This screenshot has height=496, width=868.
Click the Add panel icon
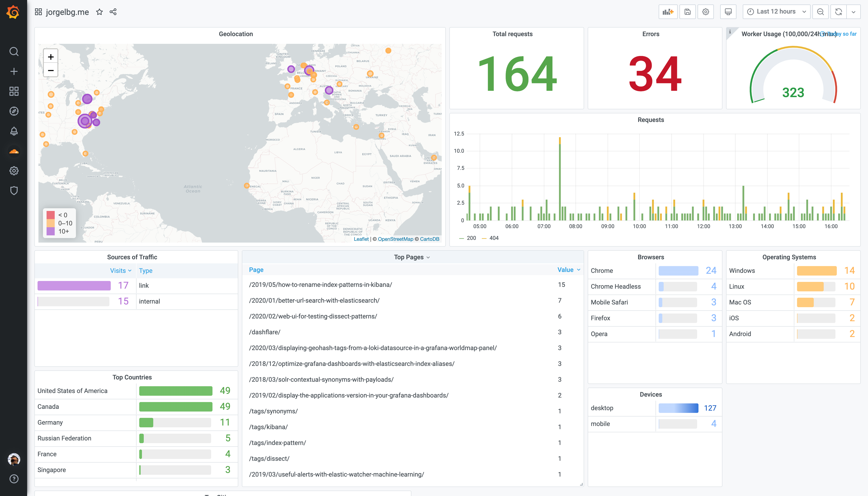pyautogui.click(x=668, y=12)
